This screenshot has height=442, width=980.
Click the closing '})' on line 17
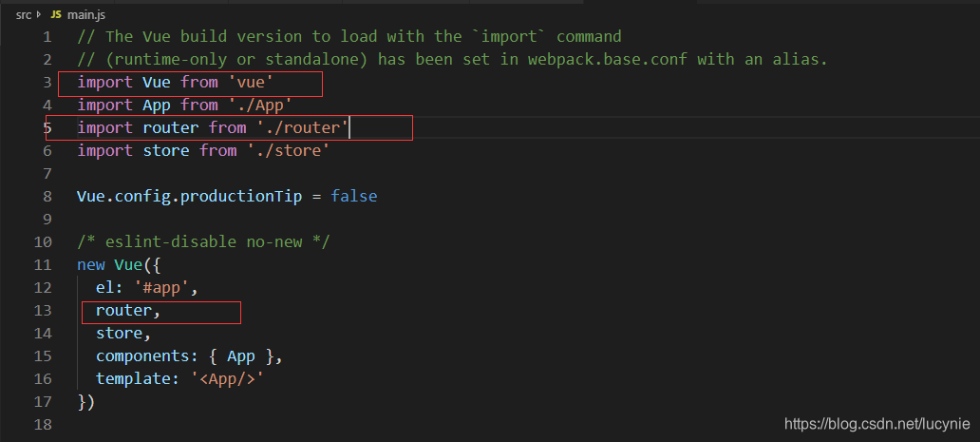coord(86,401)
